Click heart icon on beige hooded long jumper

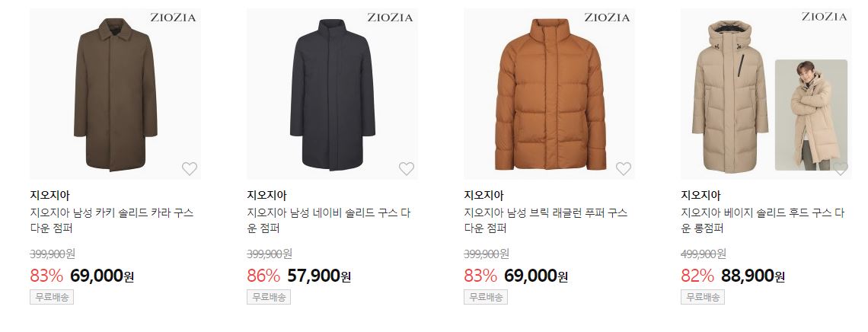click(841, 169)
